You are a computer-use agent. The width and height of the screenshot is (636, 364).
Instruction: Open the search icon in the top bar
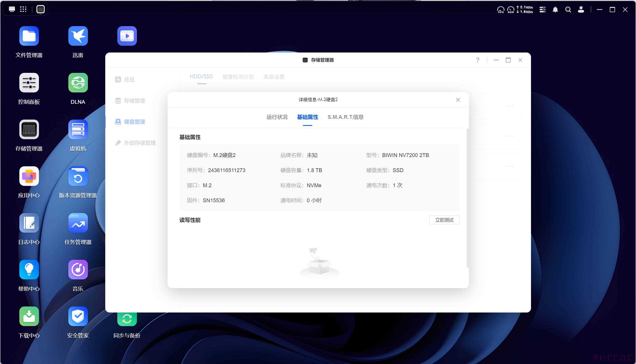coord(568,10)
